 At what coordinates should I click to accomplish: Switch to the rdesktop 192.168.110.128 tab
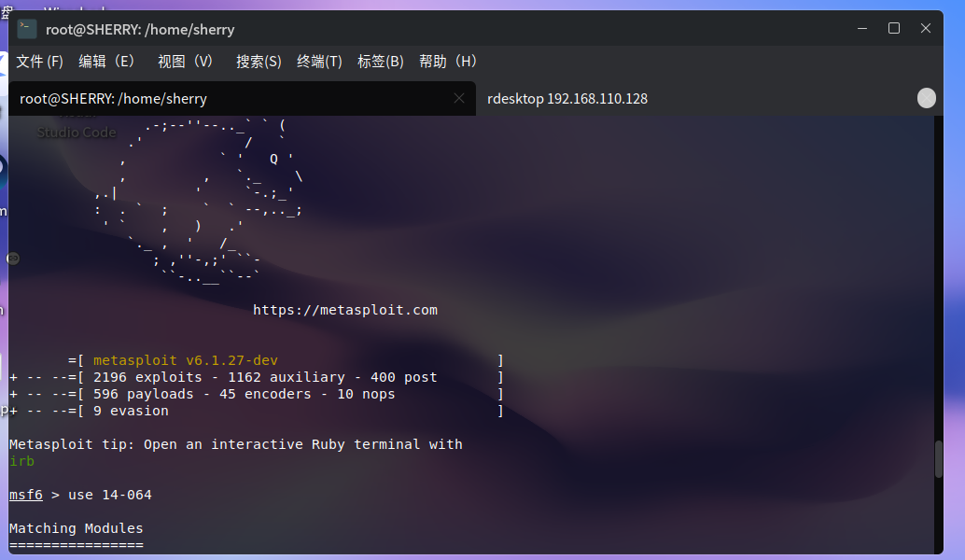(x=567, y=99)
